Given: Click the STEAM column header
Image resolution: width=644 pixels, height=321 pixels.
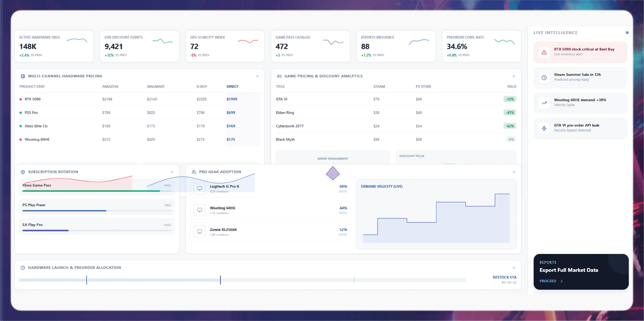Looking at the screenshot, I should [x=379, y=86].
